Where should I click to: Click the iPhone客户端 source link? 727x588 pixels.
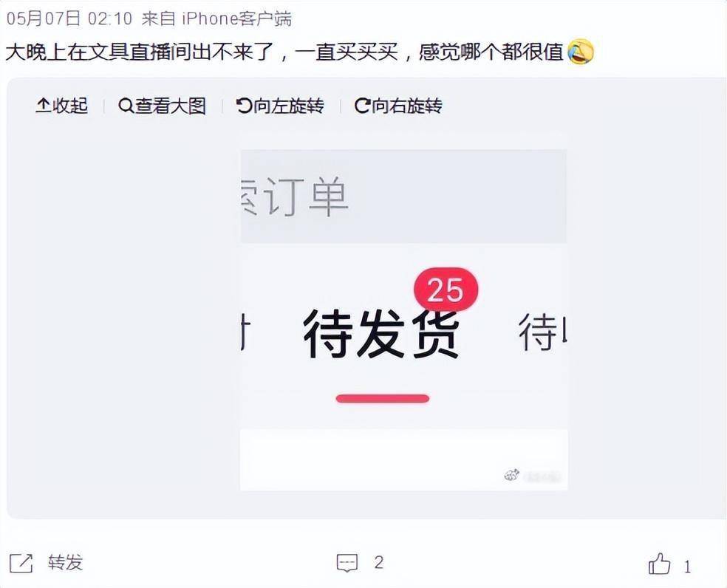pyautogui.click(x=237, y=18)
